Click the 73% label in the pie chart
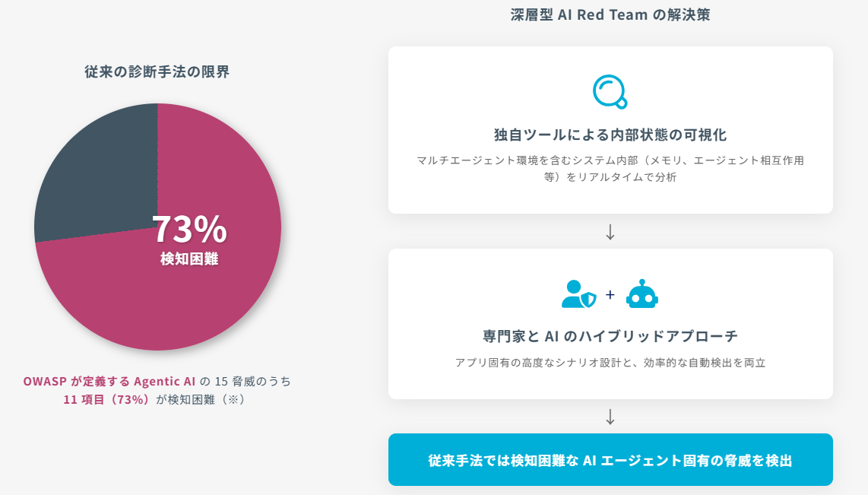Screen dimensions: 868x495 pos(189,229)
